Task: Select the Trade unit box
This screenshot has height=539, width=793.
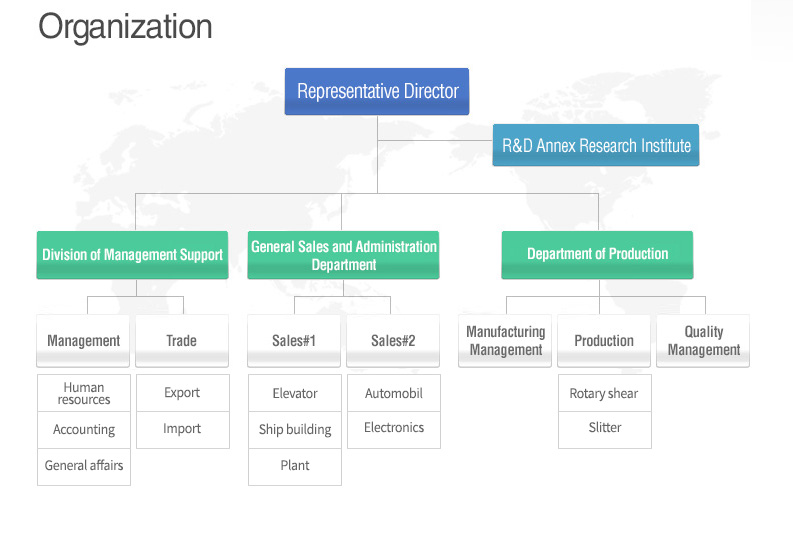Action: 182,341
